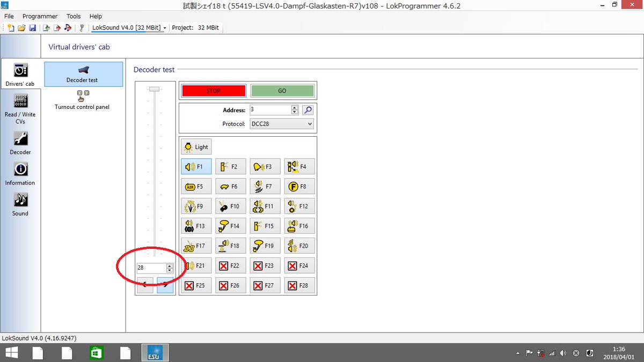Open the Decoder settings section

click(x=20, y=143)
